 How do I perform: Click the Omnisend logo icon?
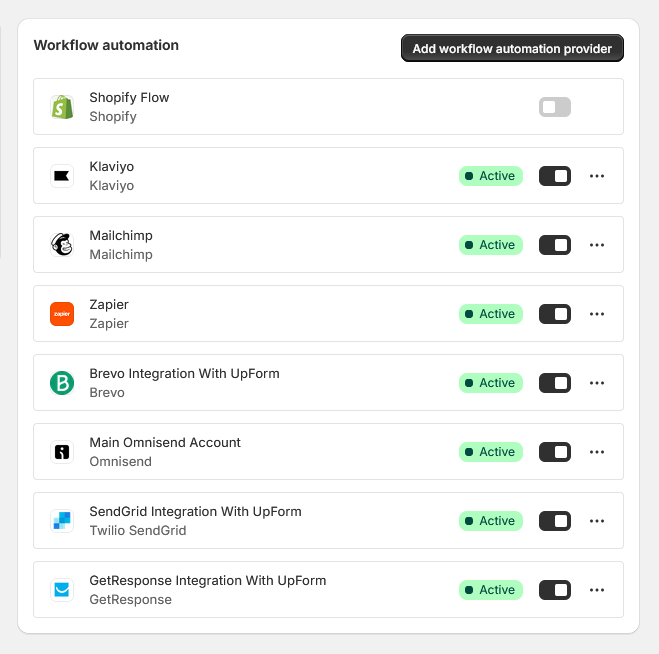(x=62, y=452)
